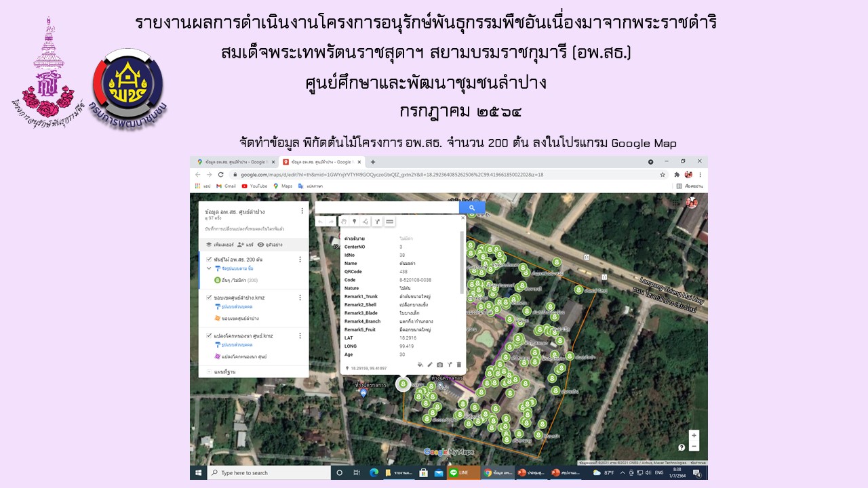Pick the add directions tool
The height and width of the screenshot is (488, 868).
[x=377, y=222]
